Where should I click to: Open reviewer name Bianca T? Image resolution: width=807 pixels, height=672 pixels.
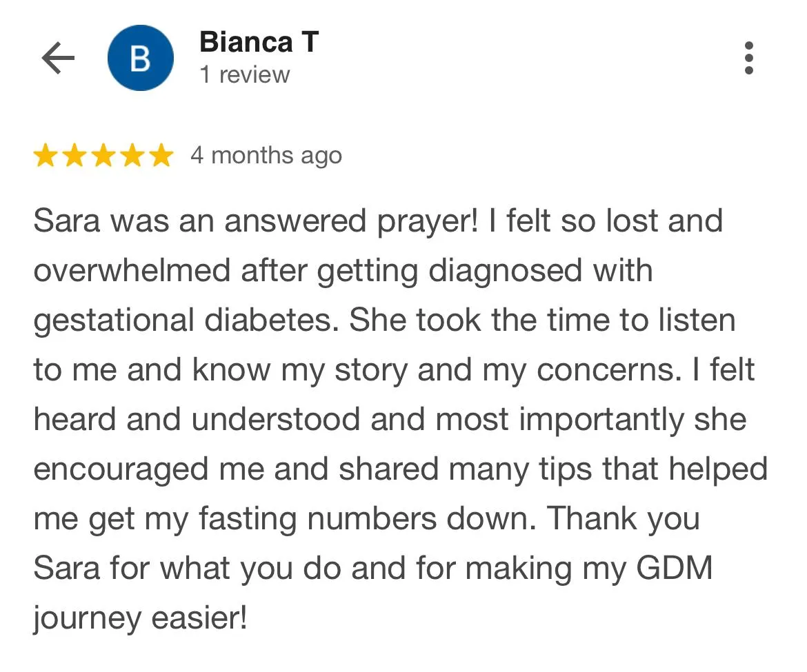259,41
